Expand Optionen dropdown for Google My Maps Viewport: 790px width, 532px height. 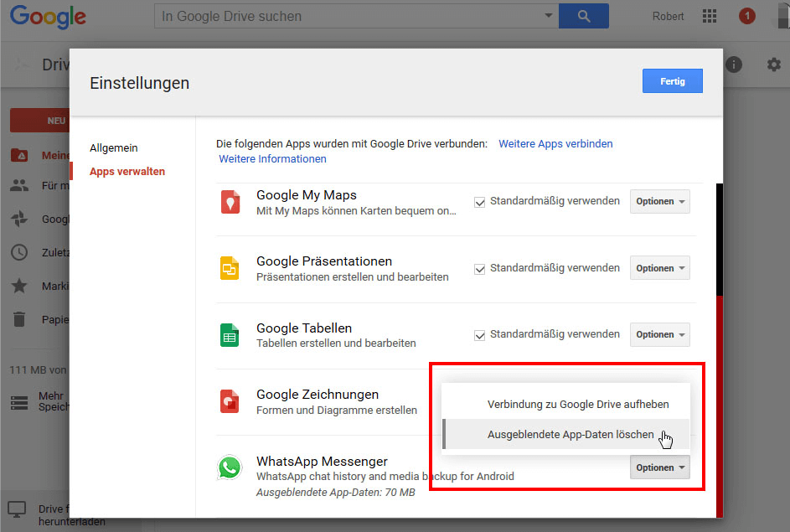click(x=660, y=202)
